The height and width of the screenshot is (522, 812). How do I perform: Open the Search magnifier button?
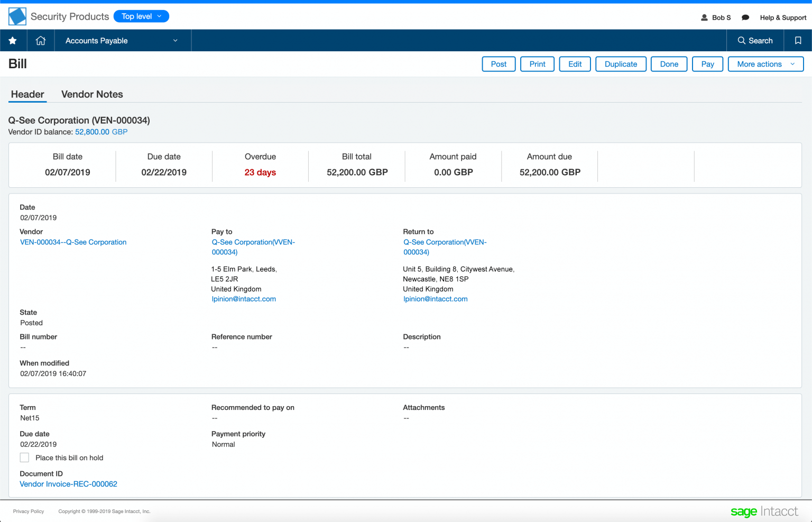(x=755, y=41)
